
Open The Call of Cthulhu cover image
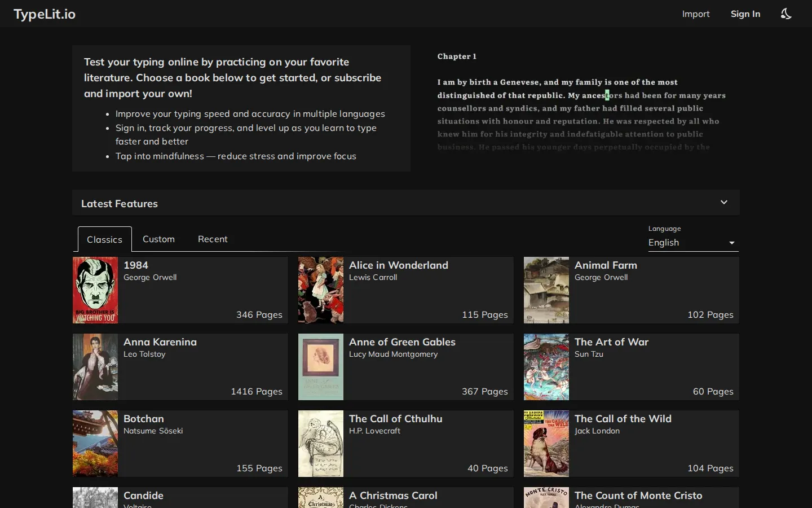point(321,444)
